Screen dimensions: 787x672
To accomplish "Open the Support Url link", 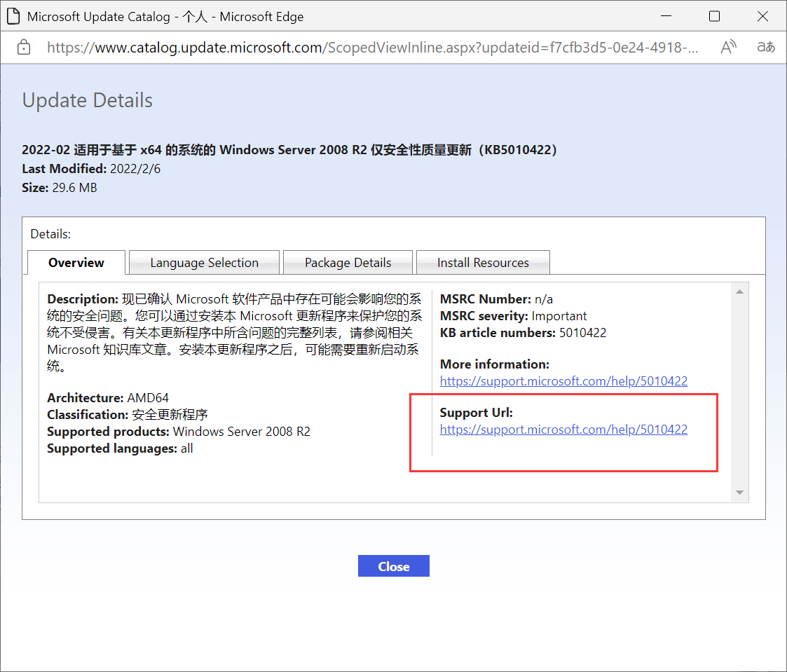I will click(563, 430).
